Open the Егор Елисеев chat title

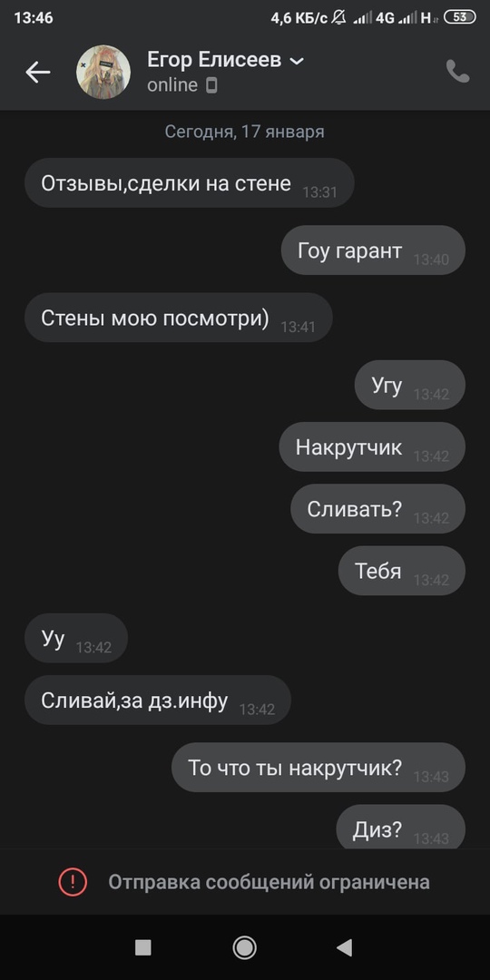click(x=214, y=60)
